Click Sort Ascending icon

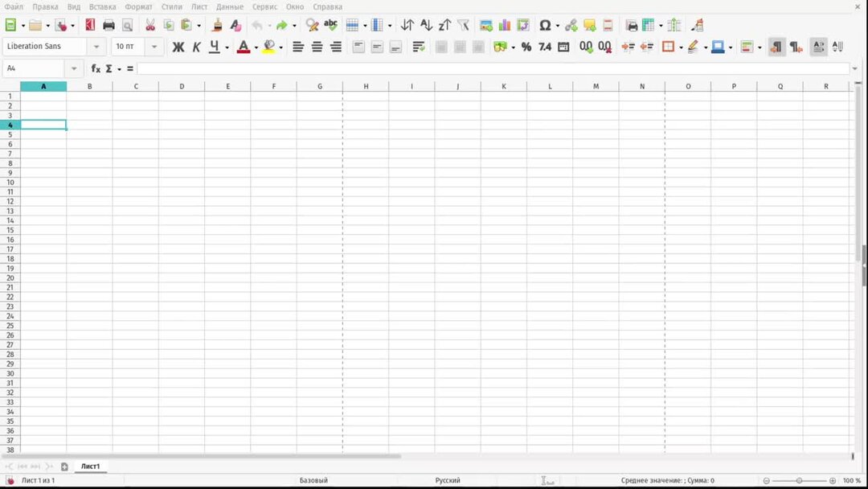click(x=426, y=25)
